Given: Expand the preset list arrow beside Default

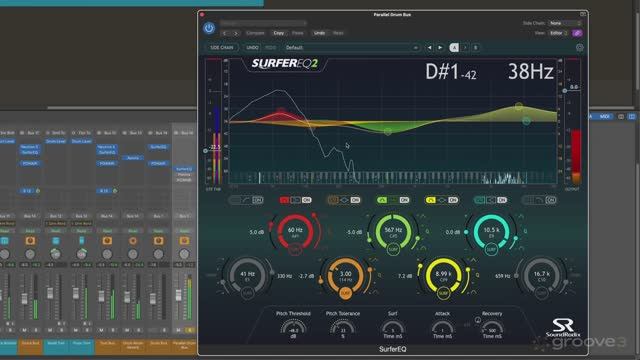Looking at the screenshot, I should click(x=416, y=48).
